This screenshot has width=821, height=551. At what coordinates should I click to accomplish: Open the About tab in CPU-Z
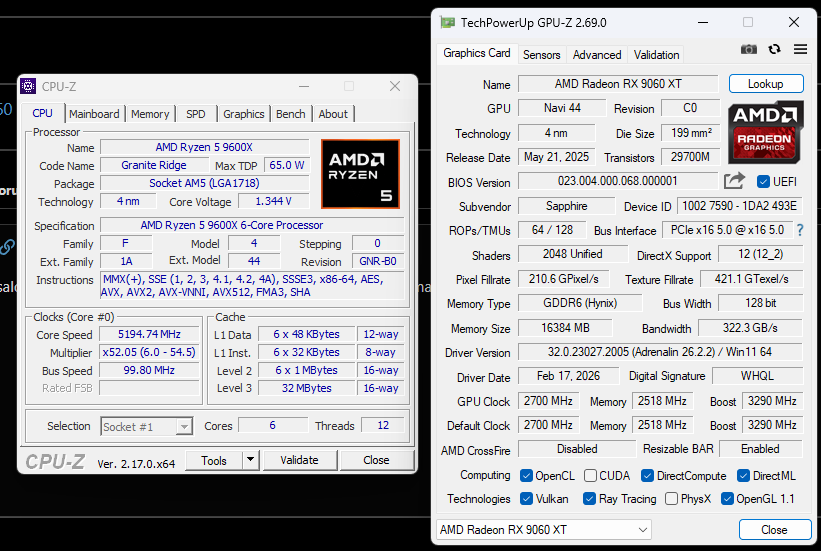333,114
